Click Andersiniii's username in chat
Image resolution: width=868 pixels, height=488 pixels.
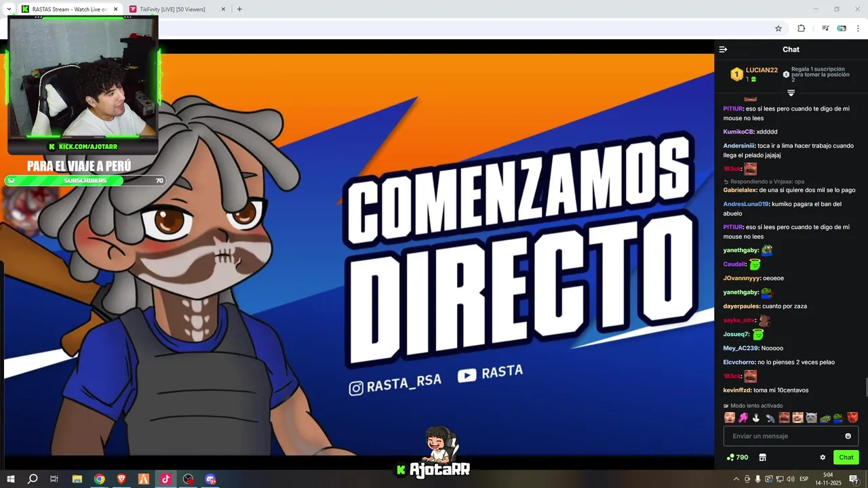pos(739,146)
